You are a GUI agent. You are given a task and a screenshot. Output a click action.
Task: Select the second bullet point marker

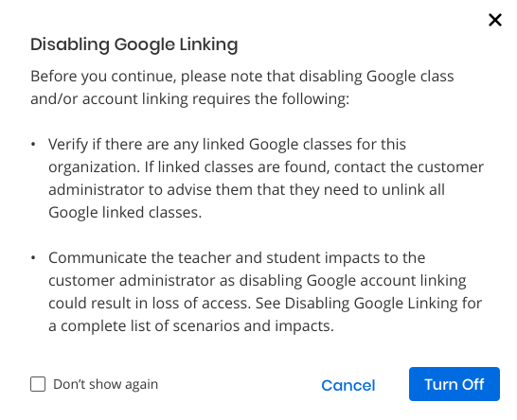33,258
